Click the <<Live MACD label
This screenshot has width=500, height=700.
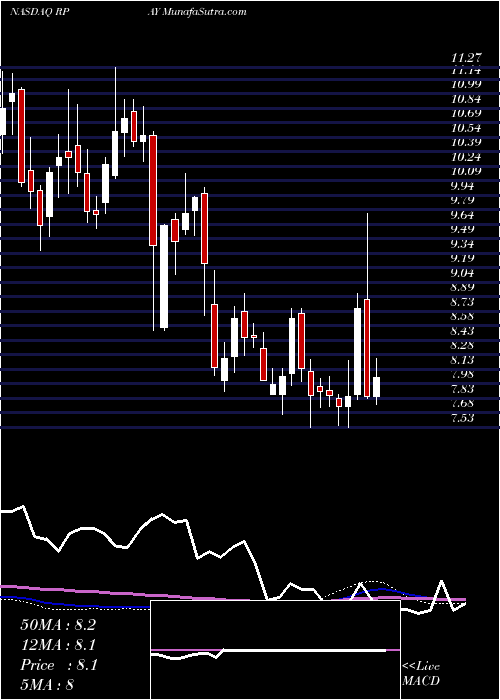tap(421, 674)
